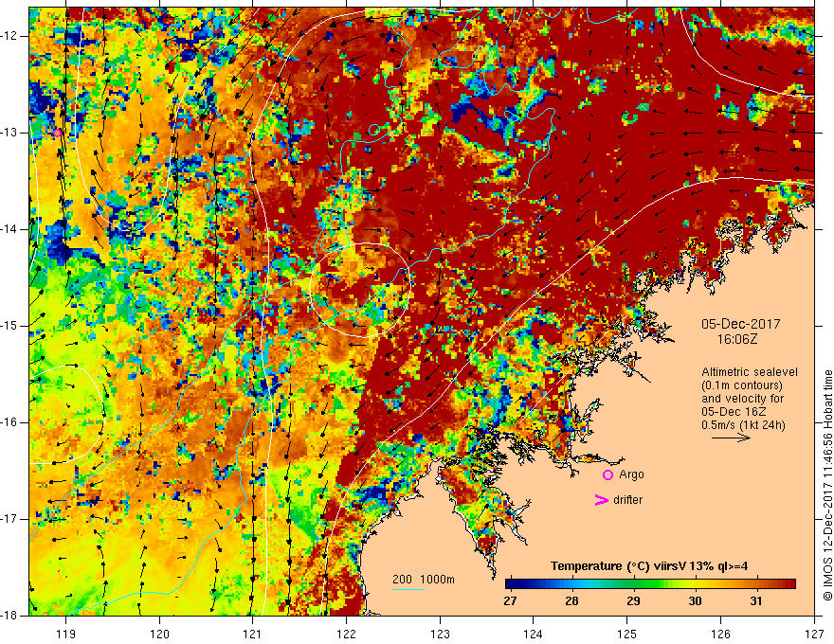Click the '0.5m/s (1kt 24h)' text

click(x=743, y=425)
